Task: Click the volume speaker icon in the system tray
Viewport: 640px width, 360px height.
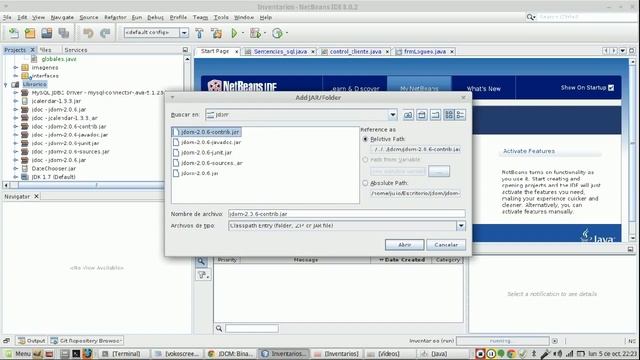Action: 558,353
